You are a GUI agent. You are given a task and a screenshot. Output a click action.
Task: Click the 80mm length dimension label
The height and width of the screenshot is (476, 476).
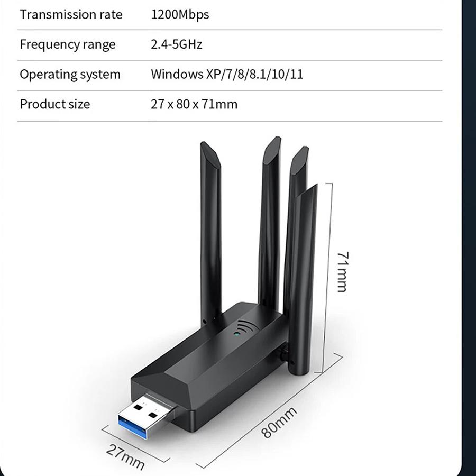point(279,423)
